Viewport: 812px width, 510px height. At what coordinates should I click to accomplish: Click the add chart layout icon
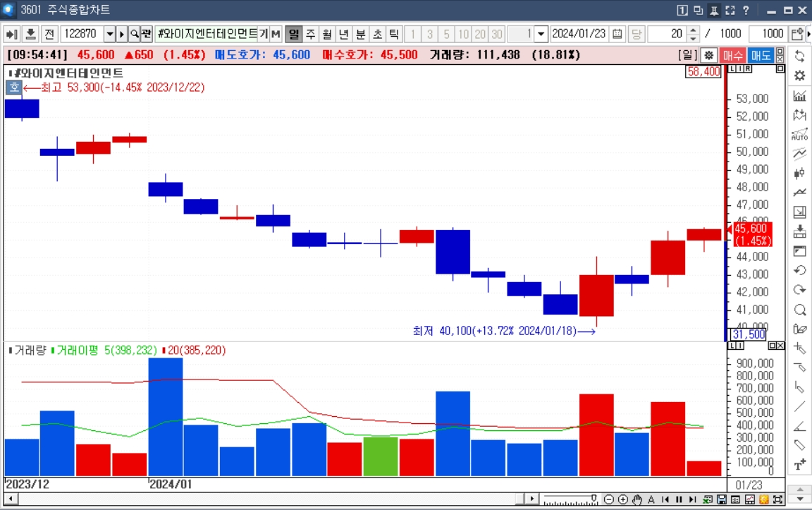pos(797,34)
